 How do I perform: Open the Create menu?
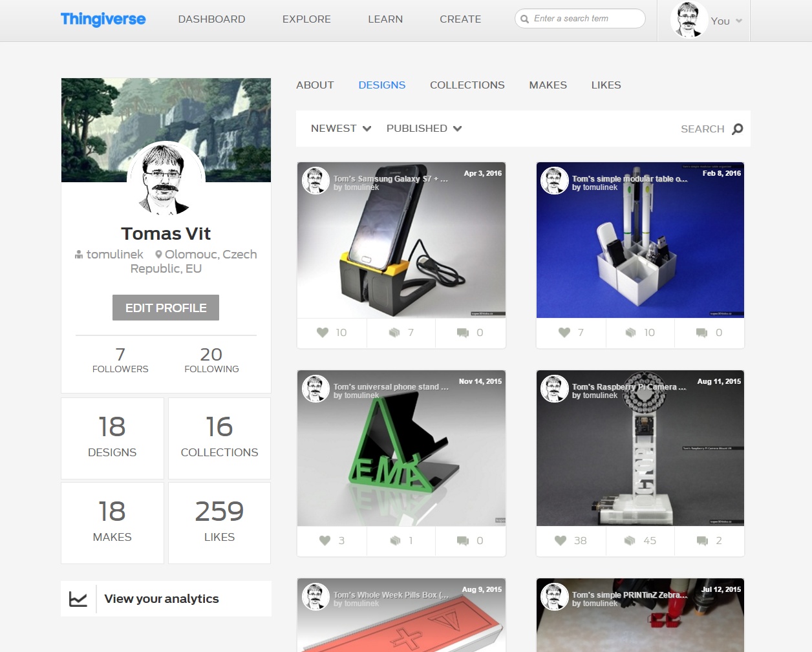coord(460,19)
